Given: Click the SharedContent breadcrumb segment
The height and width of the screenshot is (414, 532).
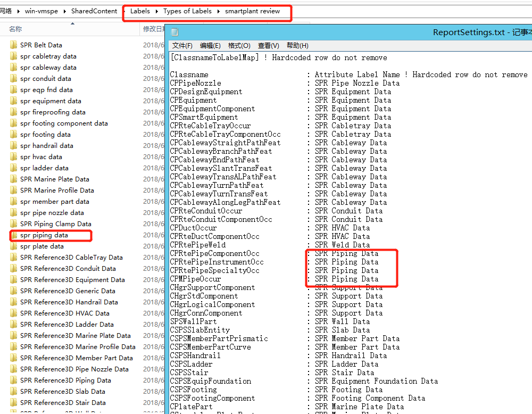Looking at the screenshot, I should click(94, 11).
